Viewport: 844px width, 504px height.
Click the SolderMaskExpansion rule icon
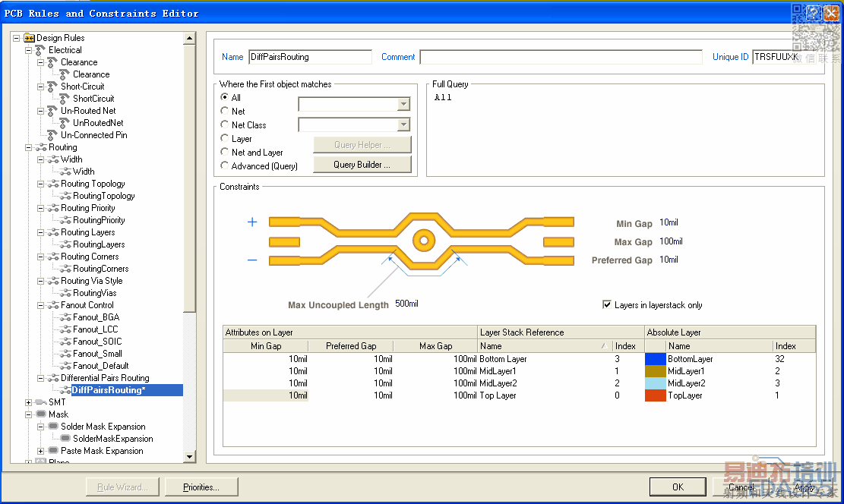pos(65,439)
